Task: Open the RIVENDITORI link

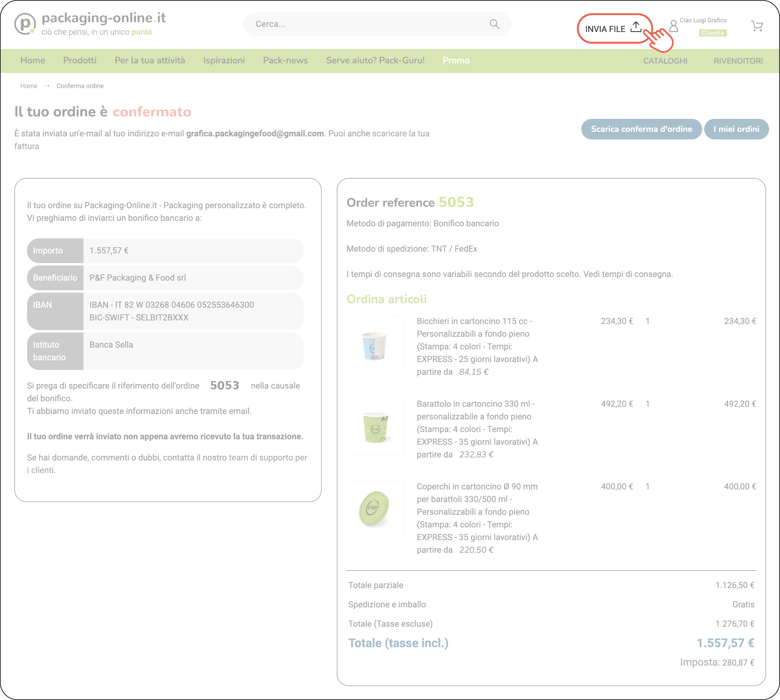Action: (738, 61)
